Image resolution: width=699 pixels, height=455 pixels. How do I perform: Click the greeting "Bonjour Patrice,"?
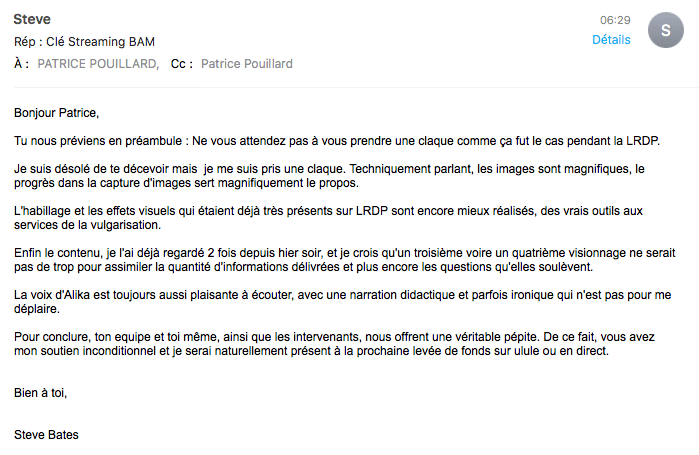56,113
